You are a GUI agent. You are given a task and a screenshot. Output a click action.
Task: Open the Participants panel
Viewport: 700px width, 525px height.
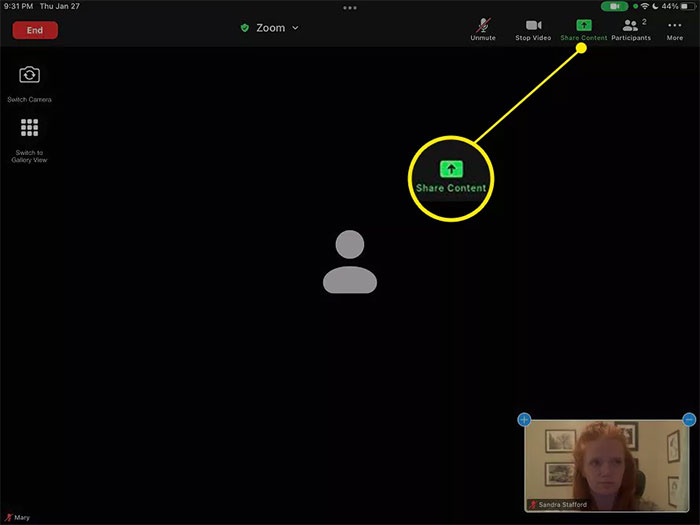coord(631,28)
